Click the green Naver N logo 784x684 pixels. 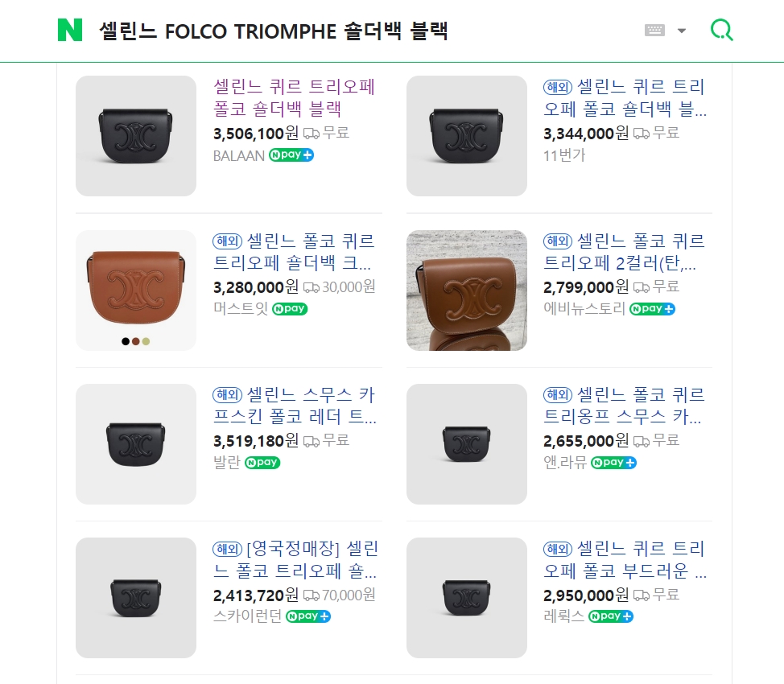[70, 31]
